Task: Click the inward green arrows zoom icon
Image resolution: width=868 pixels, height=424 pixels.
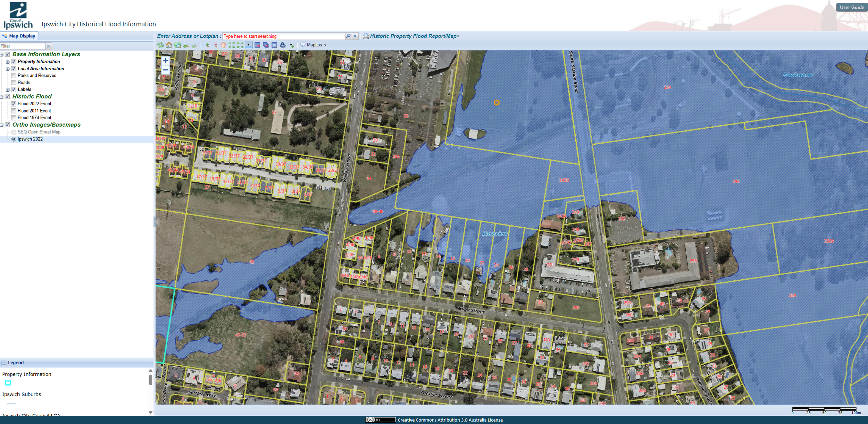Action: coord(232,45)
